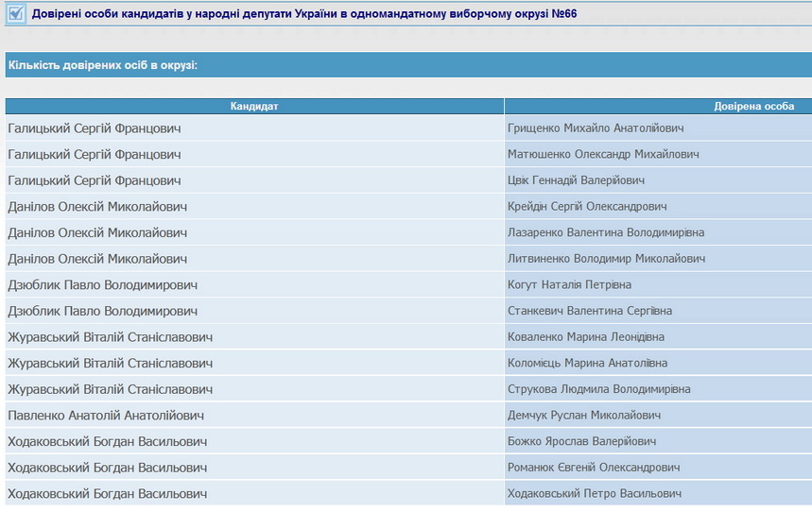The width and height of the screenshot is (812, 512).
Task: Click on Божко Ярослав Валерійович
Action: 581,441
